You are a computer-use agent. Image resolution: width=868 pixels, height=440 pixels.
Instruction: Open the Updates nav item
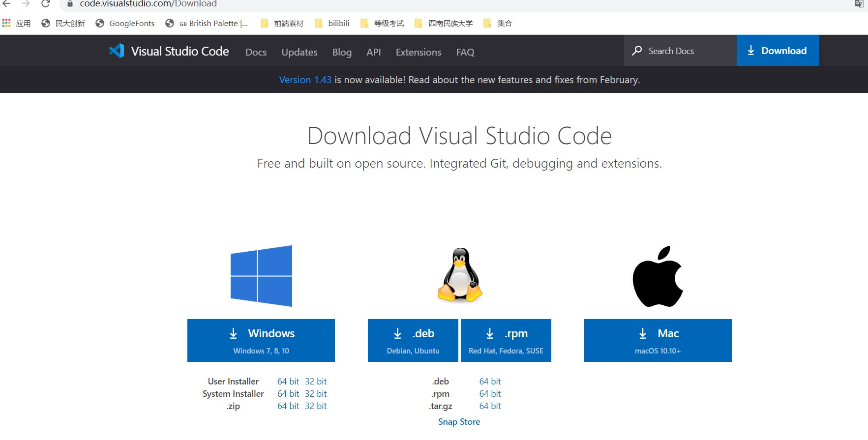[x=299, y=52]
